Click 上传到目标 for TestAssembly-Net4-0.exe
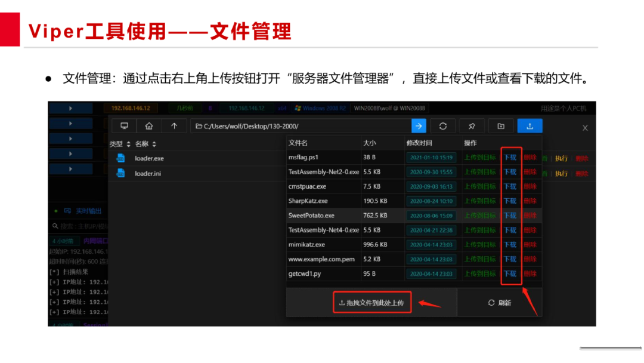This screenshot has width=644, height=363. coord(479,230)
